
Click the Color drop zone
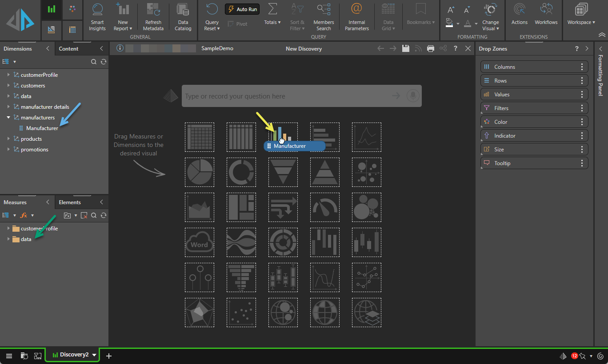529,122
